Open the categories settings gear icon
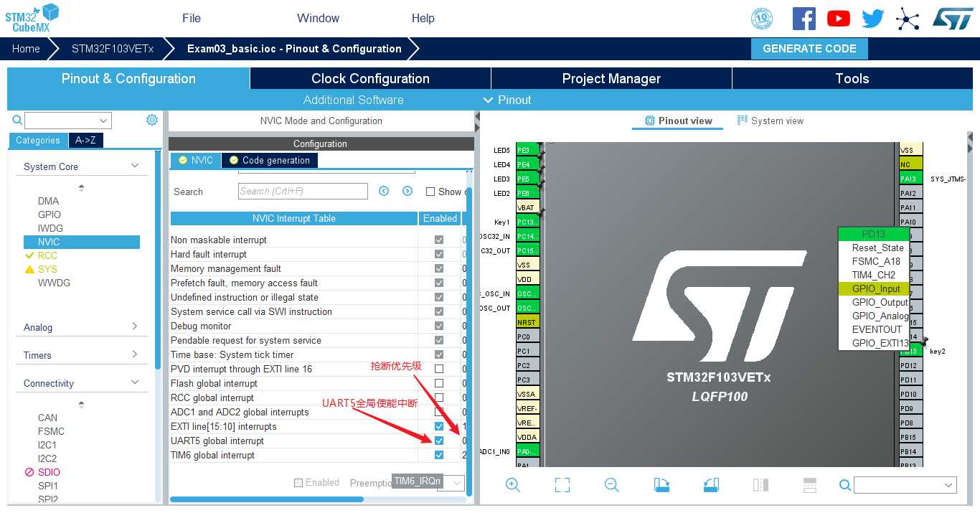The image size is (980, 513). 152,120
